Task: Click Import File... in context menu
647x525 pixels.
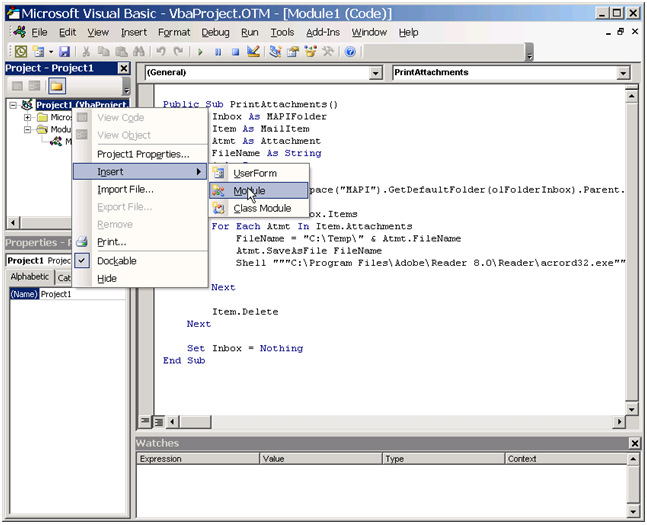Action: point(140,189)
